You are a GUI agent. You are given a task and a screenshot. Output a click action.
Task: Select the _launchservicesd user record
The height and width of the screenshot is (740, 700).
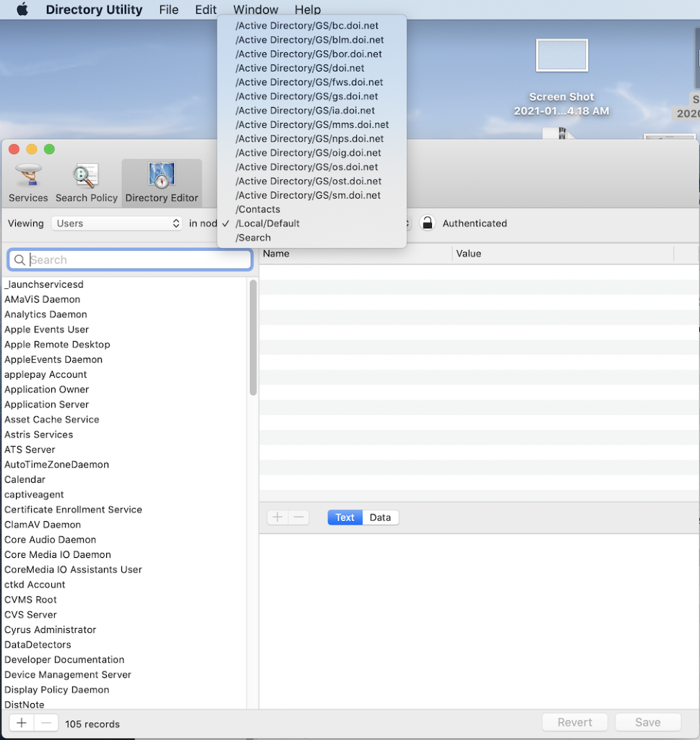(124, 285)
